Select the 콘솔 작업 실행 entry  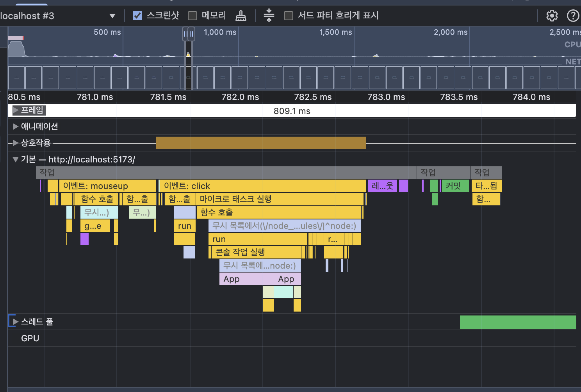tap(256, 252)
